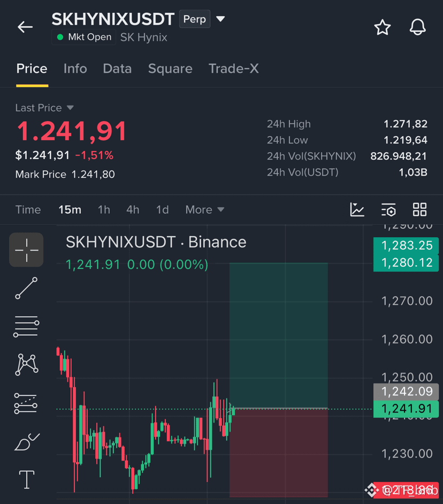Tap the Mkt Open status badge
This screenshot has width=443, height=504.
click(x=84, y=37)
